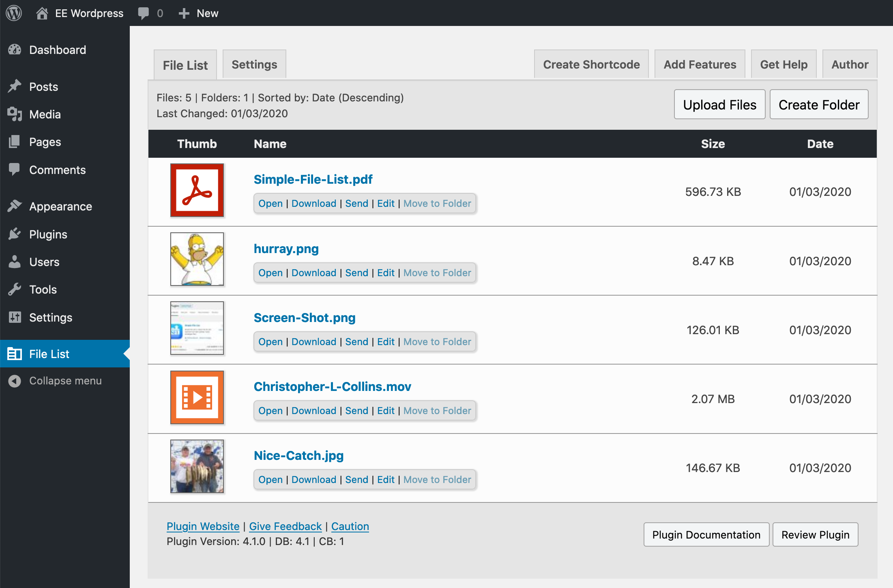
Task: Click Create Shortcode button
Action: (x=591, y=64)
